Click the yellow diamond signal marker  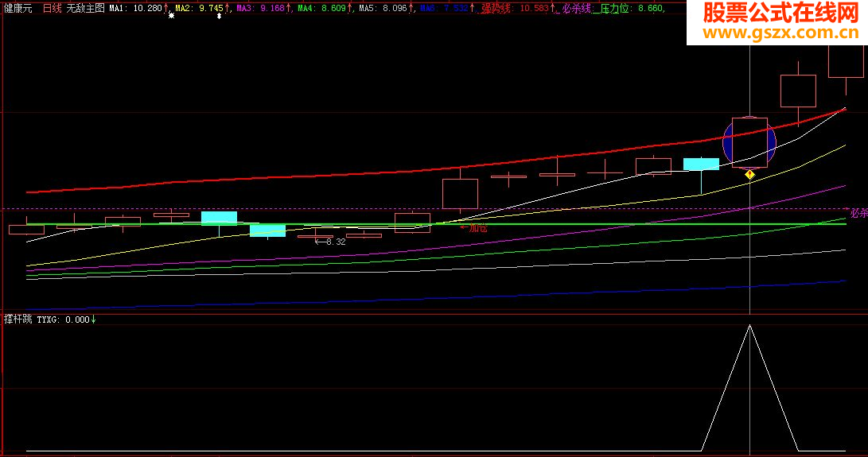pos(749,175)
